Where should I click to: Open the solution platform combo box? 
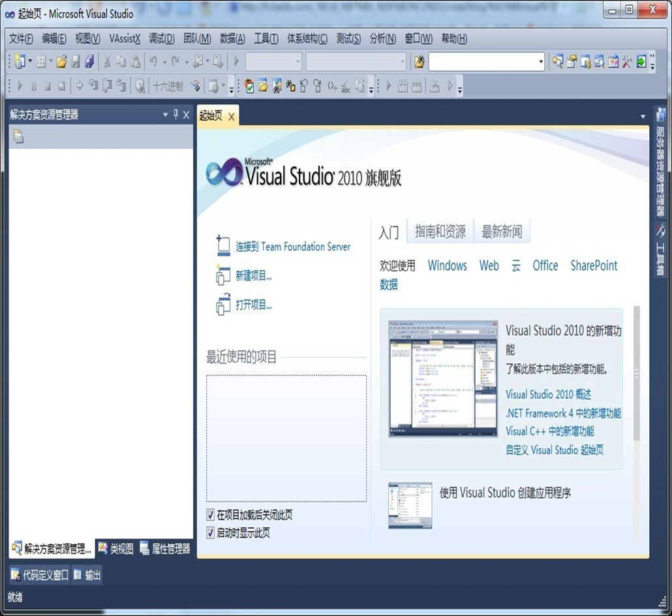pos(356,62)
